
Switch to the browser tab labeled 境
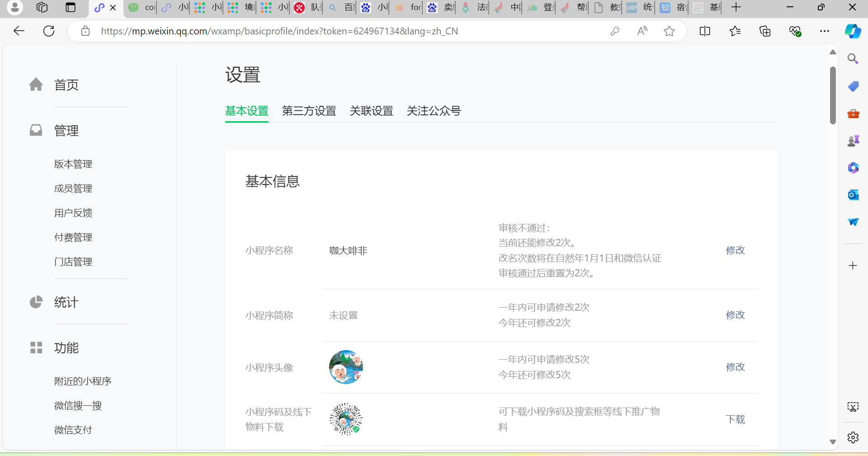click(240, 8)
